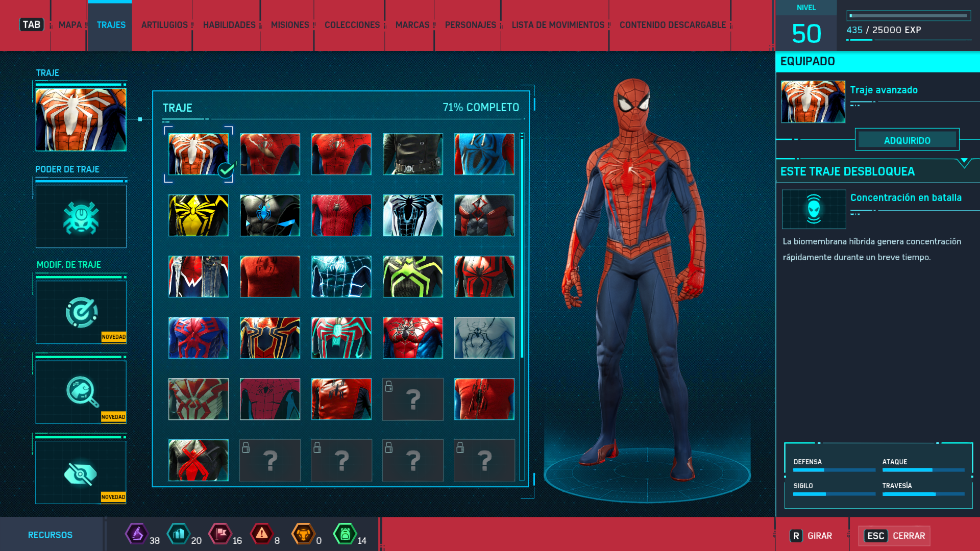Select the pale grey ghost spider suit
The height and width of the screenshot is (551, 980).
click(x=484, y=338)
